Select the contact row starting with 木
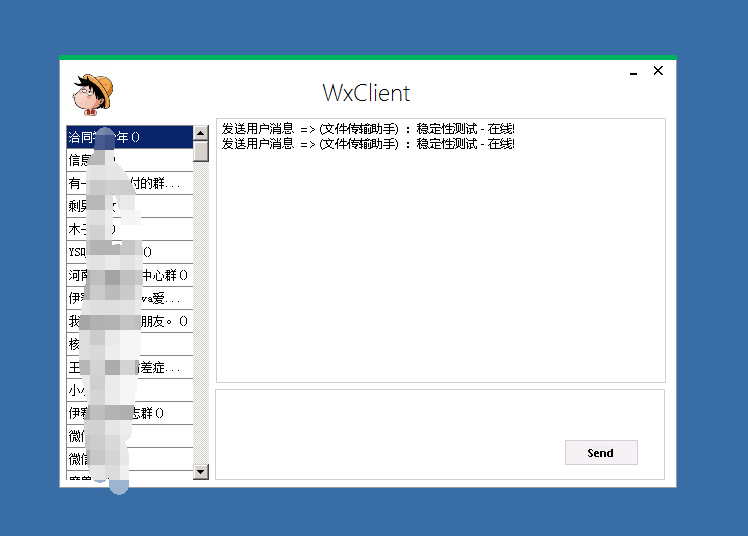 130,229
